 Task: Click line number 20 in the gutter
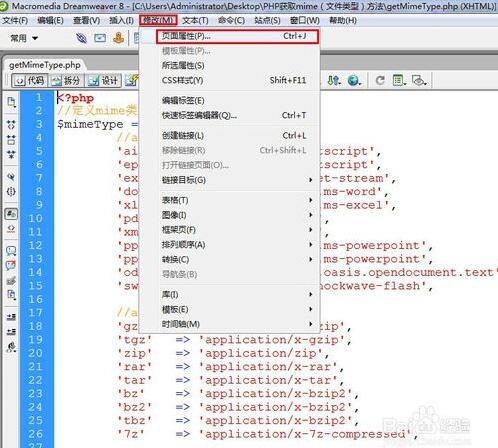[x=35, y=353]
